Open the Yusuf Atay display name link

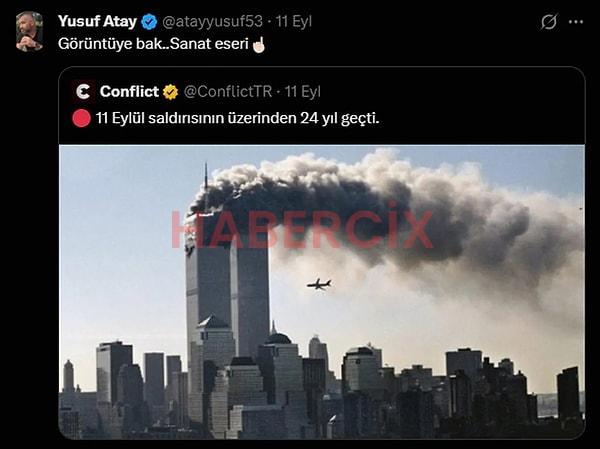97,21
